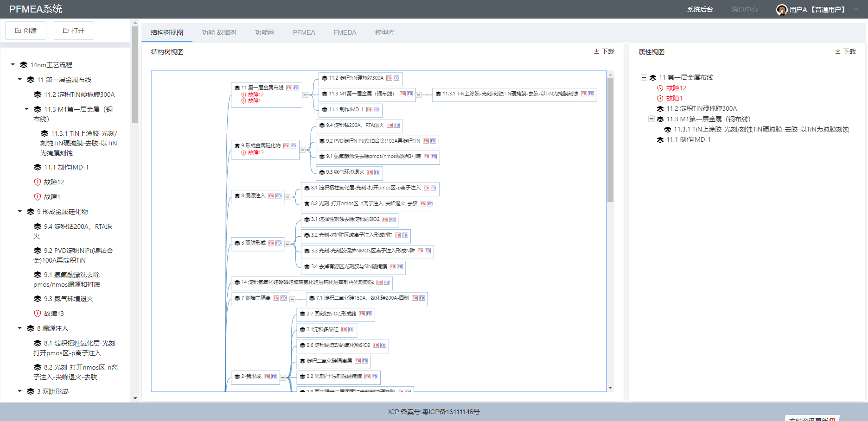Screen dimensions: 868x421
Task: Click the 故障13 fault icon in left tree
Action: (38, 314)
